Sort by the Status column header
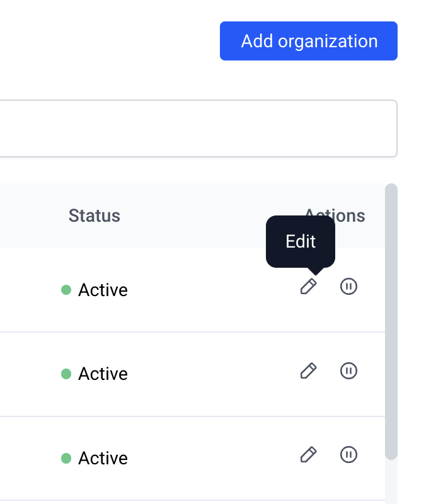Image resolution: width=431 pixels, height=504 pixels. pos(94,215)
